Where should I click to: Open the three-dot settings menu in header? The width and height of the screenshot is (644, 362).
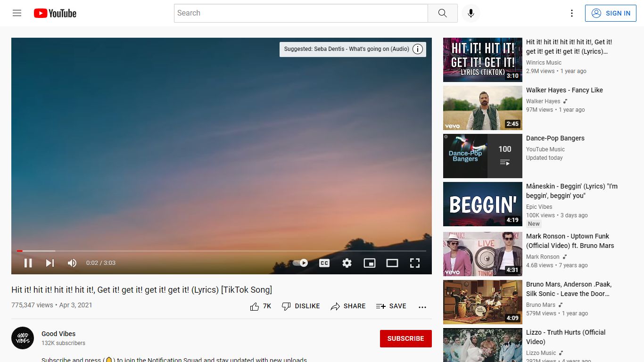[x=572, y=13]
